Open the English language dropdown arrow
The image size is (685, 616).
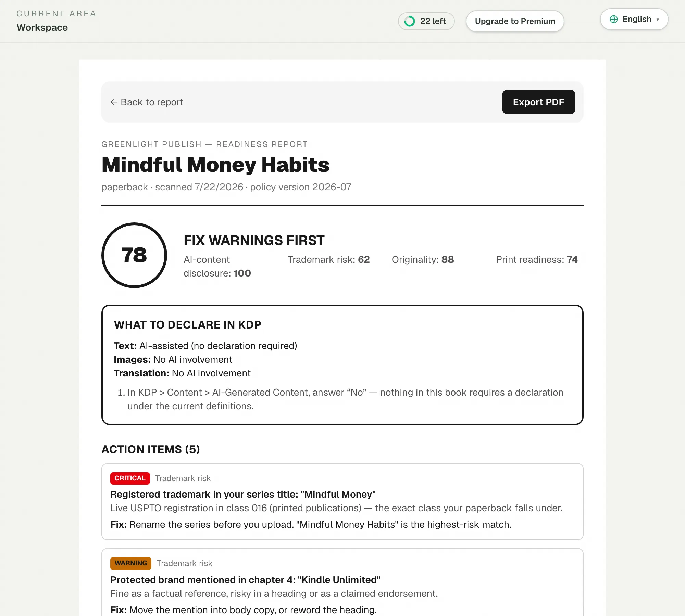[x=658, y=20]
